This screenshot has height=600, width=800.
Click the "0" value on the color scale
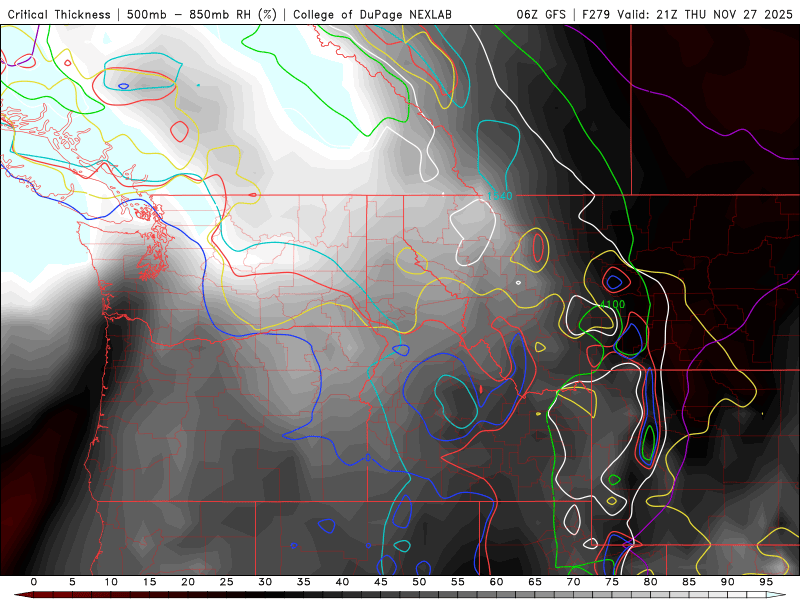(34, 582)
